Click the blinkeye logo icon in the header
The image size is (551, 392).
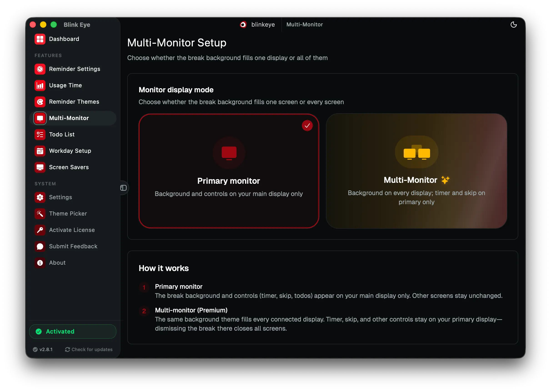tap(243, 25)
